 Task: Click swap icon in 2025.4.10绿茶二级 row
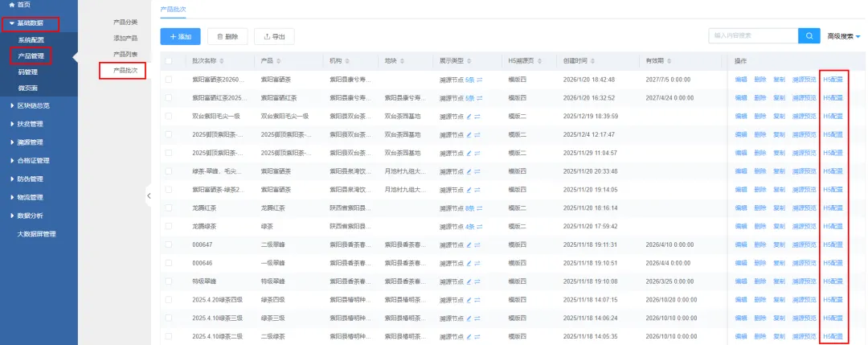pyautogui.click(x=477, y=336)
